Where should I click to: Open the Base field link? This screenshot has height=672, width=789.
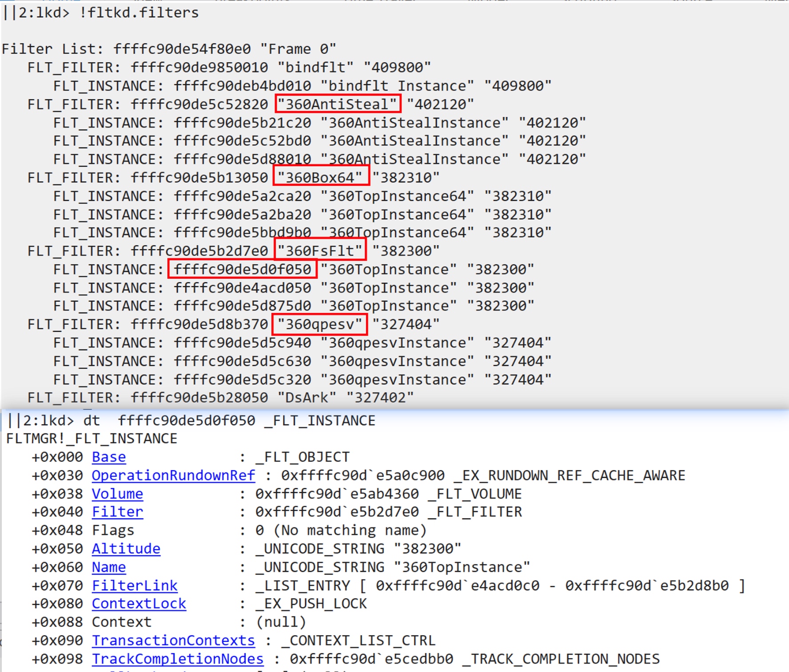109,457
